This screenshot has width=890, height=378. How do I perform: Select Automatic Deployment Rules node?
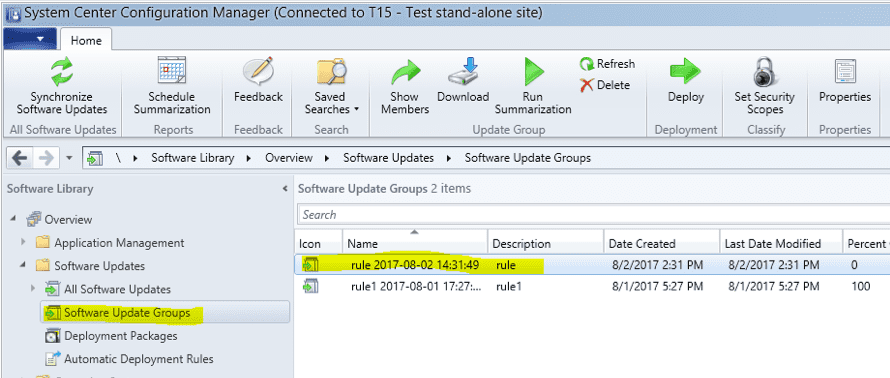click(138, 359)
